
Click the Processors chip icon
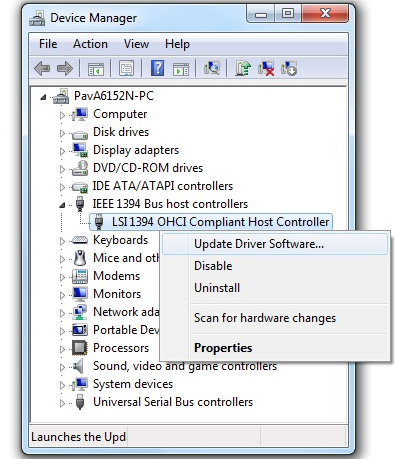tap(80, 348)
